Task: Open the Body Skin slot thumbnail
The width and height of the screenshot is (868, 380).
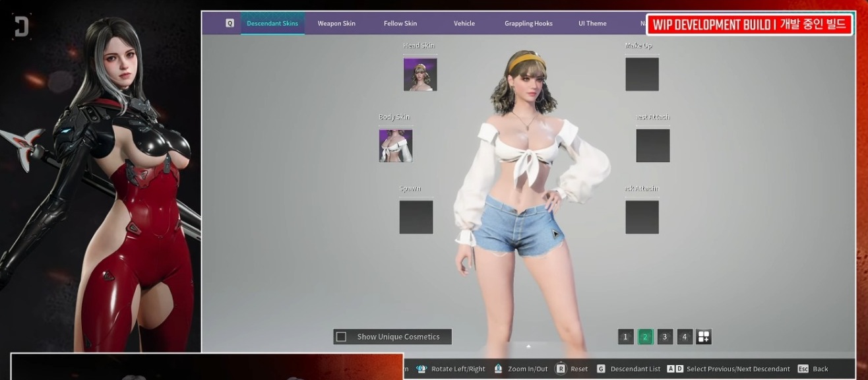Action: 396,146
